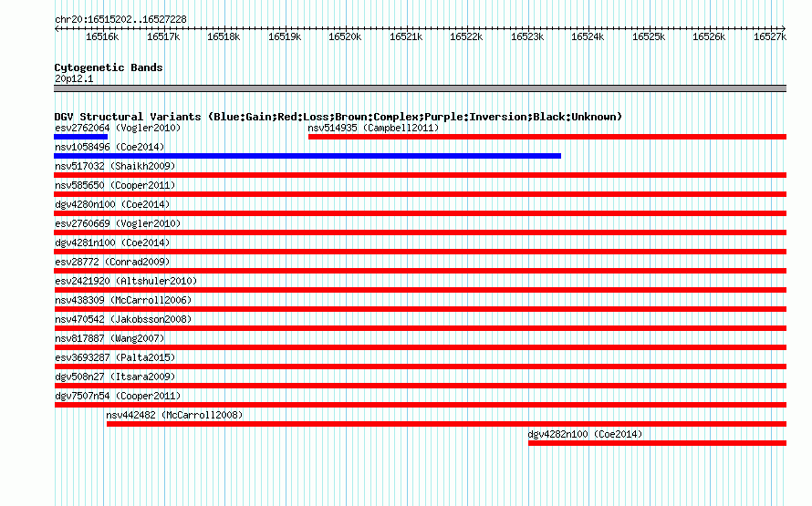
Task: Open the nsv442482 (McCarroll2008) variant
Action: (x=174, y=415)
